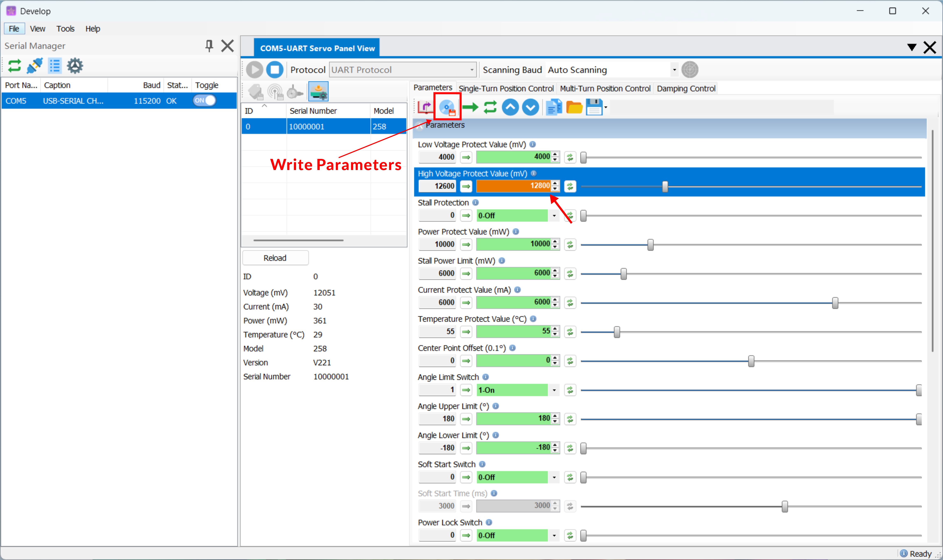Click sync button for High Voltage Protect Value
Screen dimensions: 943x560
[570, 186]
